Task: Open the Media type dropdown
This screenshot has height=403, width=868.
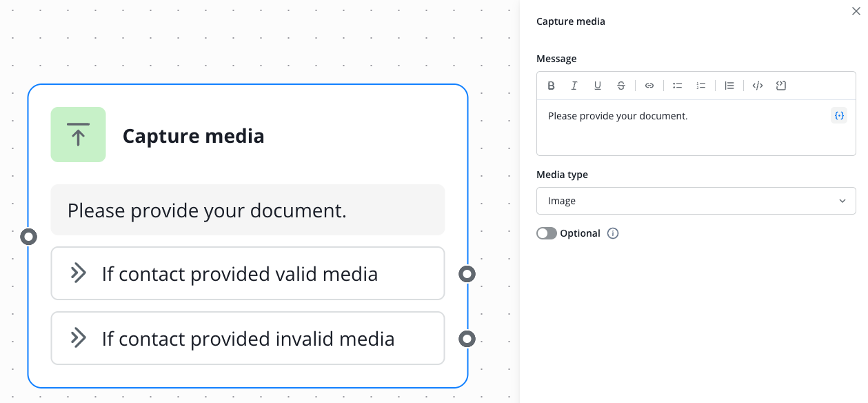Action: 696,201
